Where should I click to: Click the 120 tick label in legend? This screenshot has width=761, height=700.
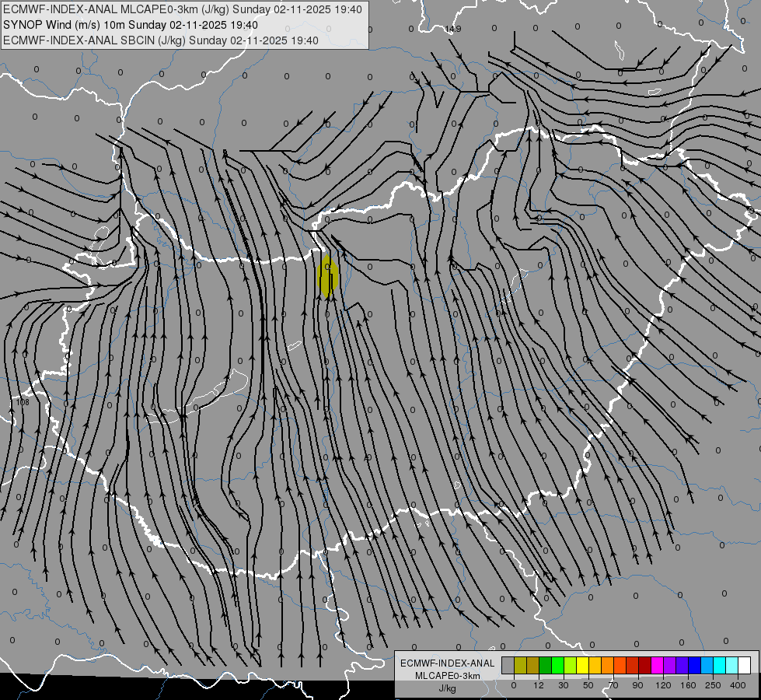pos(664,685)
